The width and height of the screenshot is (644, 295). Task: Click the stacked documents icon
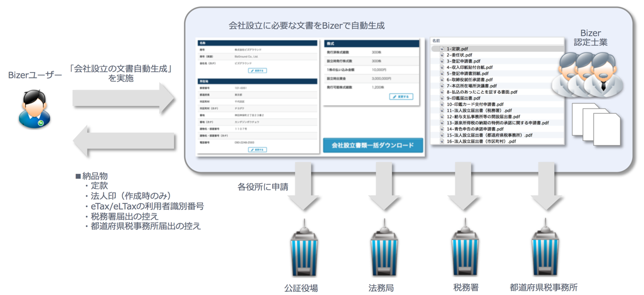coord(596,123)
